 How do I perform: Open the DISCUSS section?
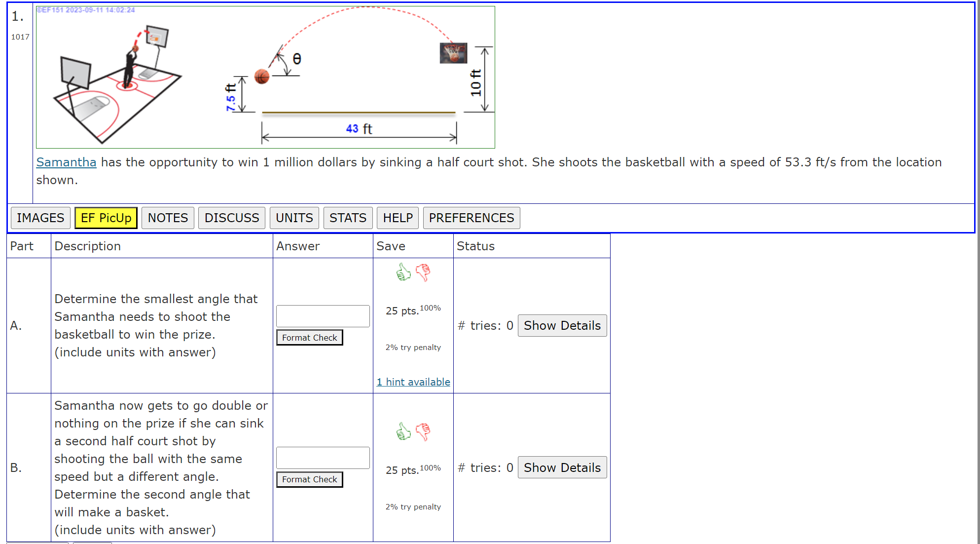point(232,218)
